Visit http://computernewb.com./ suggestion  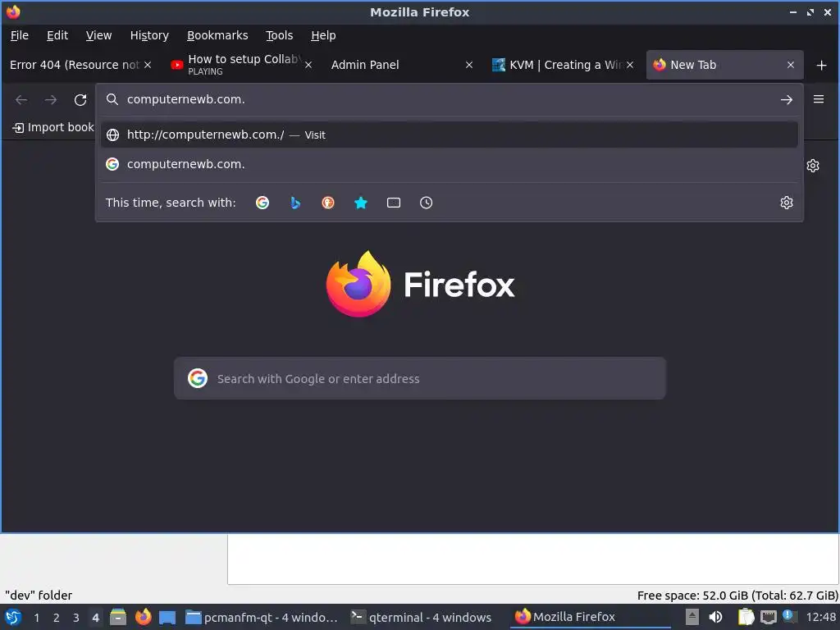(449, 135)
